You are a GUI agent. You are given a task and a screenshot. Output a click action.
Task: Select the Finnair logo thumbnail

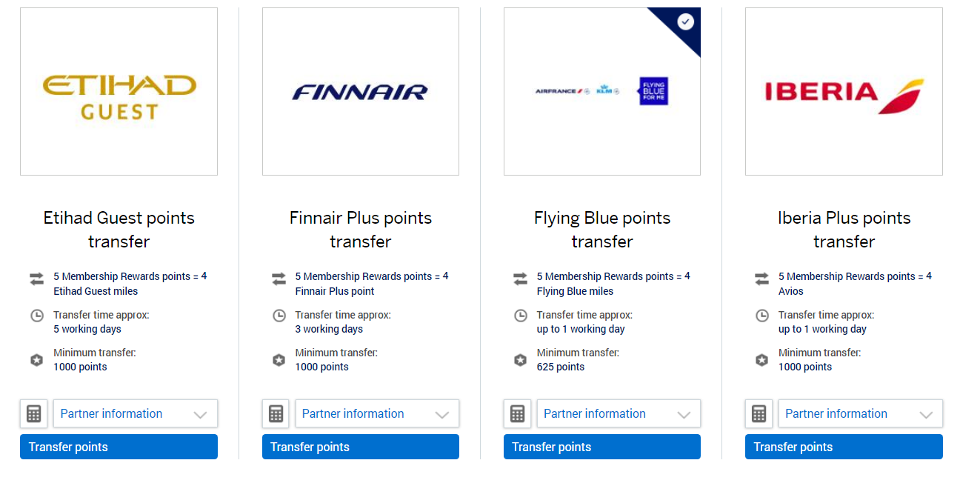coord(360,92)
